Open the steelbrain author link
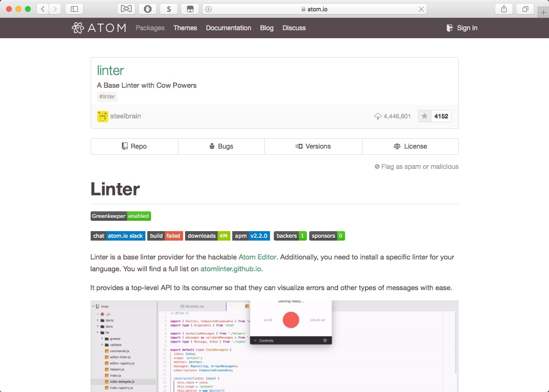 pyautogui.click(x=126, y=116)
